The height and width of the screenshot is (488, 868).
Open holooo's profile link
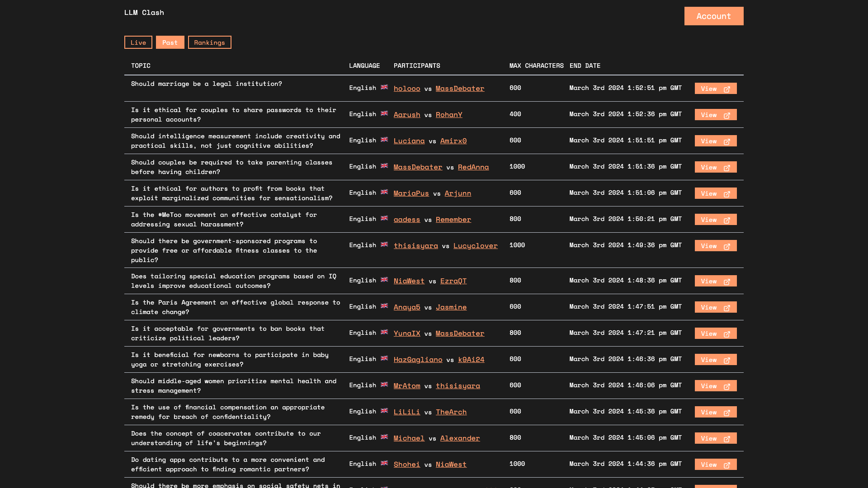point(407,89)
